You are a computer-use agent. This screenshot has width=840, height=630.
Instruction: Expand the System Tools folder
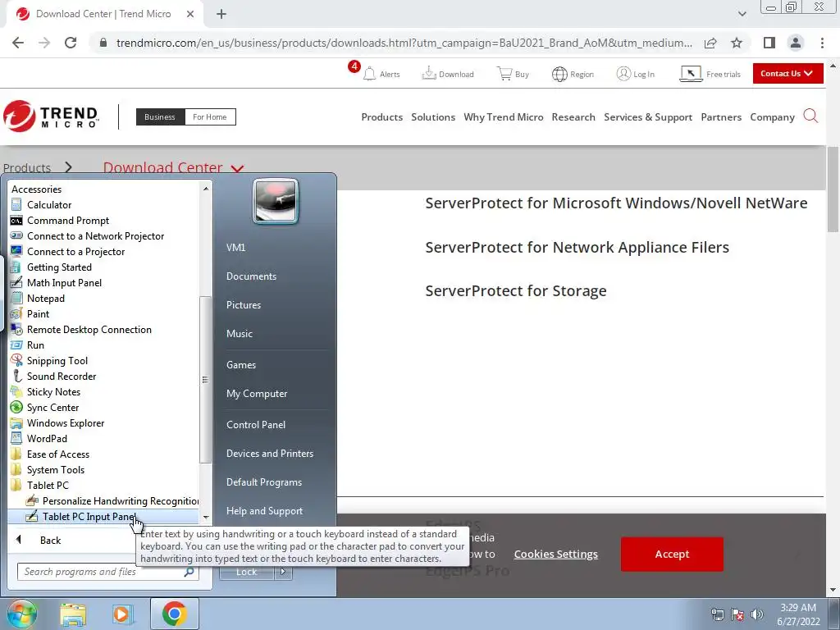pos(56,469)
